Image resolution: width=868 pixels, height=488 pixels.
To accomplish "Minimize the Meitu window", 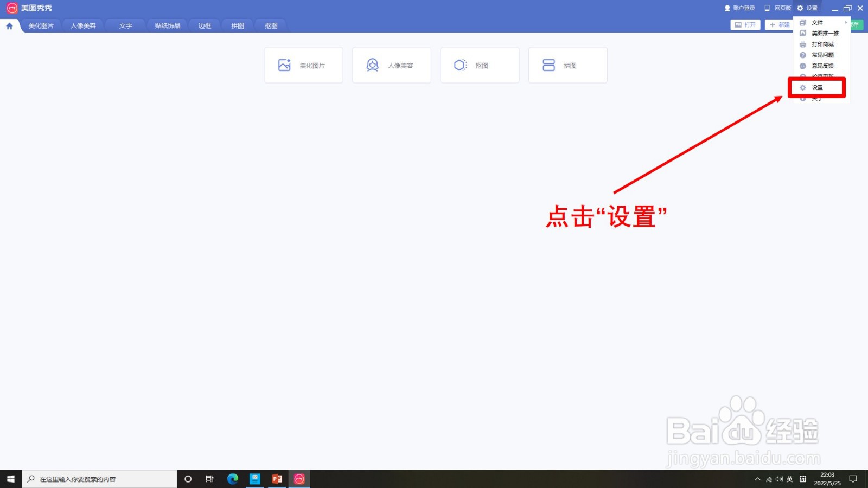I will click(x=835, y=8).
